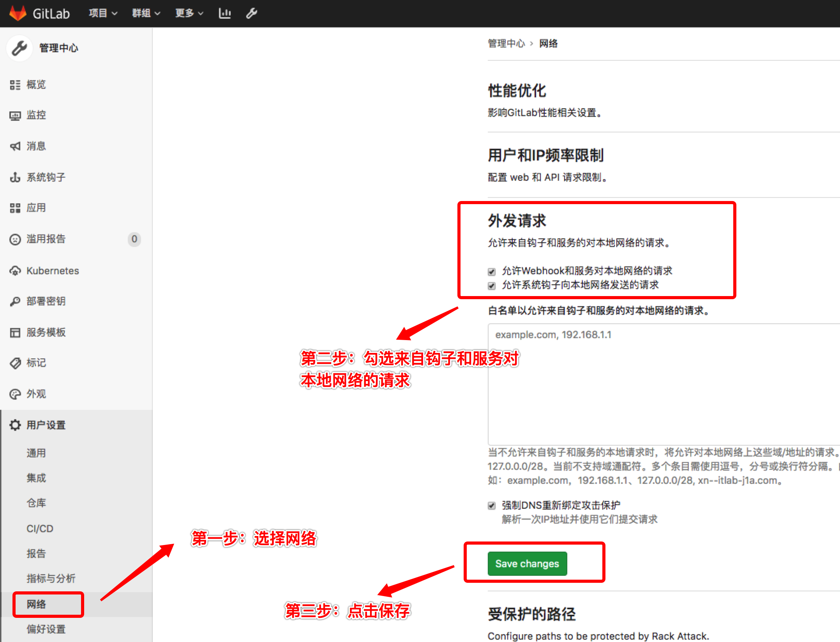Open the 项目 dropdown menu

coord(102,13)
